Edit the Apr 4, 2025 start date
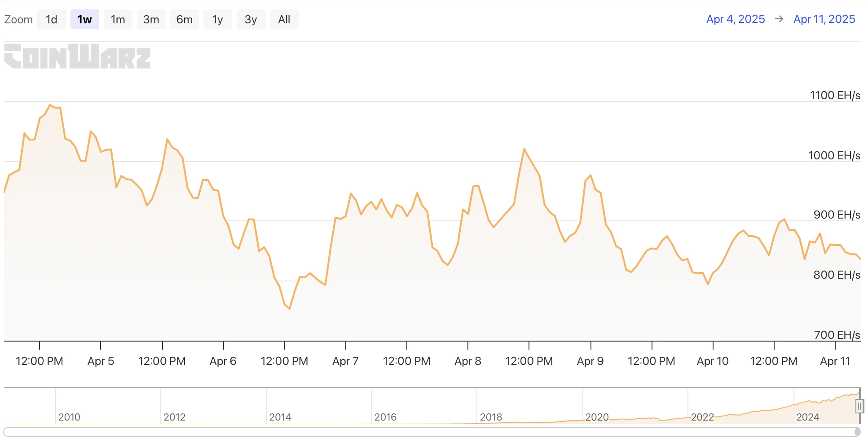The height and width of the screenshot is (443, 868). pyautogui.click(x=735, y=19)
